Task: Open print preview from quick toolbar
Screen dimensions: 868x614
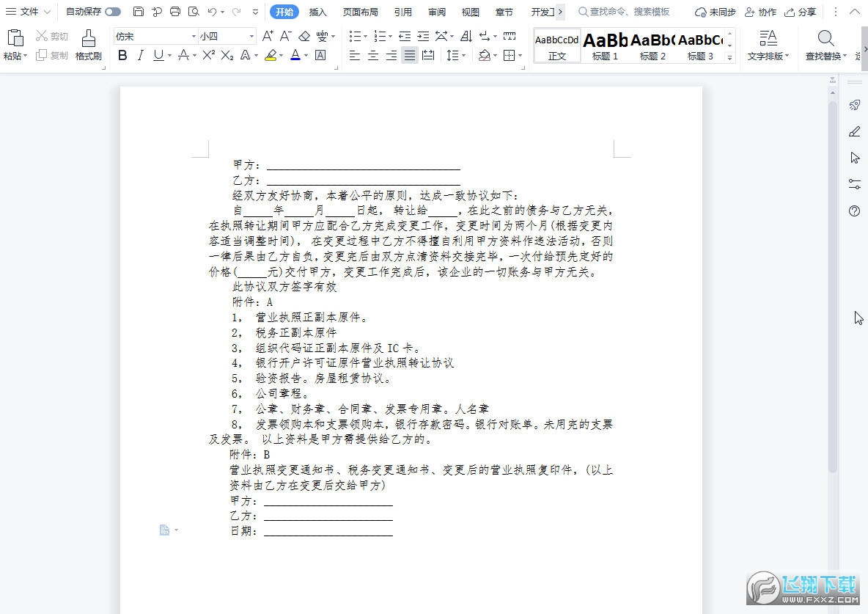Action: point(194,12)
